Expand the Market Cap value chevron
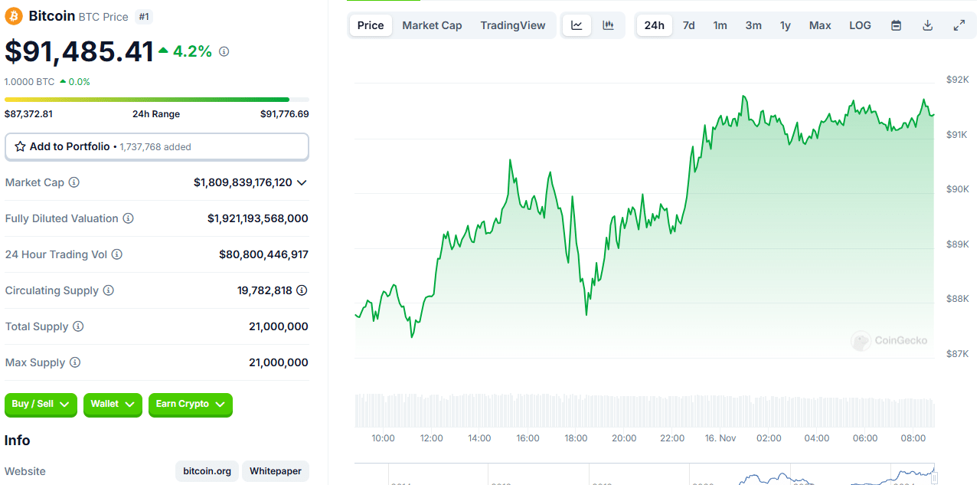 point(302,182)
